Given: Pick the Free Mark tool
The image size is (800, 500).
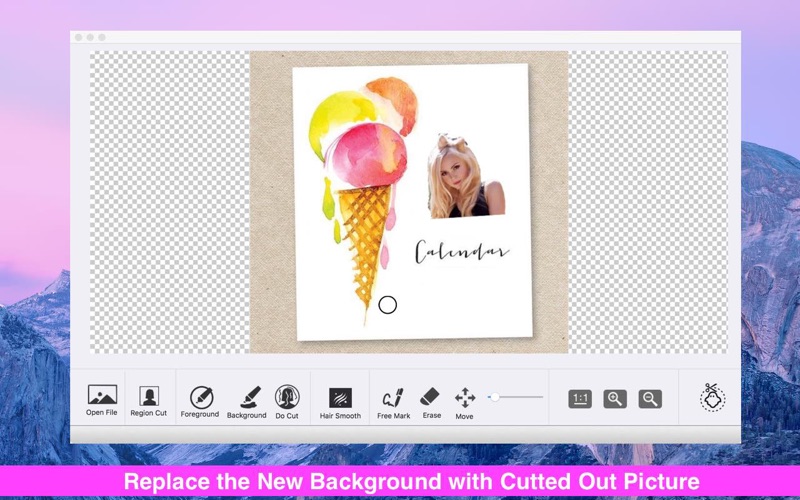Looking at the screenshot, I should [x=393, y=397].
